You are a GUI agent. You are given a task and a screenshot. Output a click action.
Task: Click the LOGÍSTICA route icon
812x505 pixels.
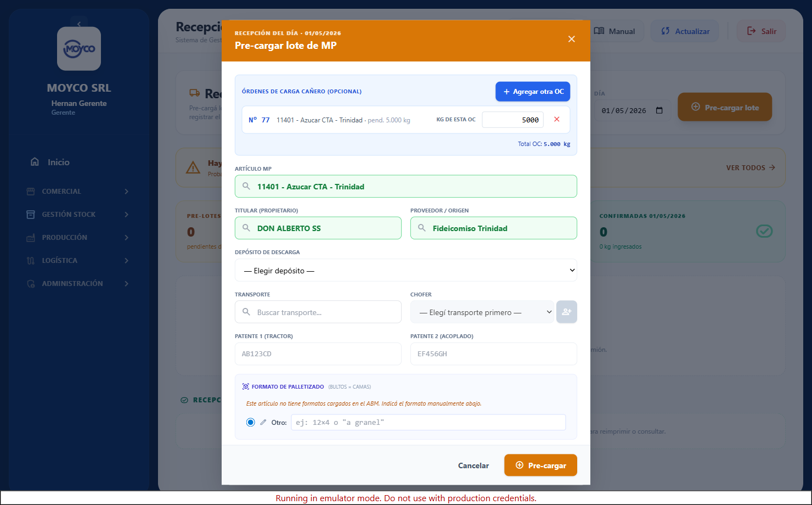point(31,260)
